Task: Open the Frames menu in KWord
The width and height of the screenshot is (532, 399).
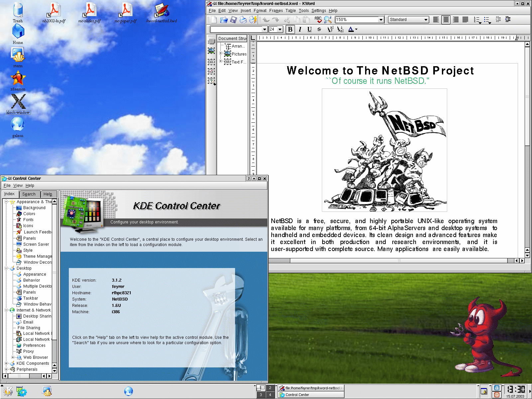Action: 276,11
